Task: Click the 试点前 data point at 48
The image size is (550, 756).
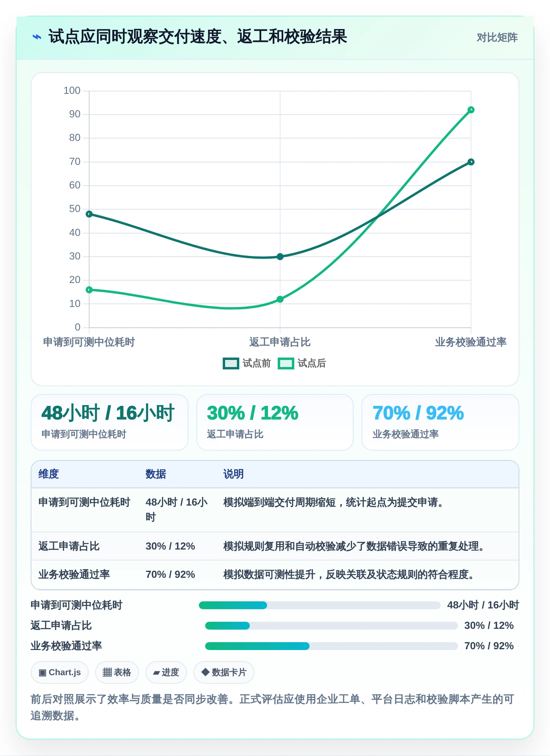Action: (x=89, y=214)
